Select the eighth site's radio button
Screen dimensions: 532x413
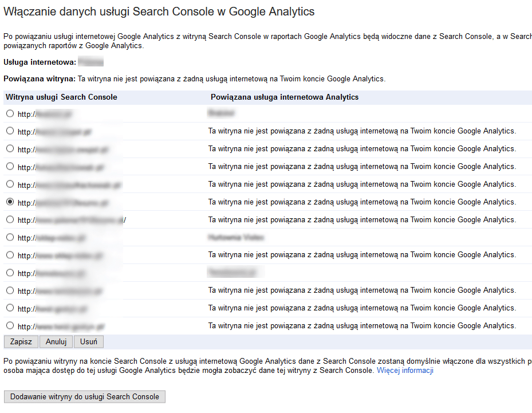pos(10,237)
